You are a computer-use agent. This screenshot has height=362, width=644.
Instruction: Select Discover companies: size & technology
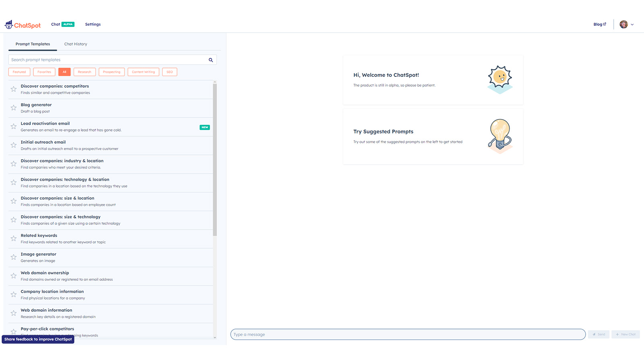point(111,220)
